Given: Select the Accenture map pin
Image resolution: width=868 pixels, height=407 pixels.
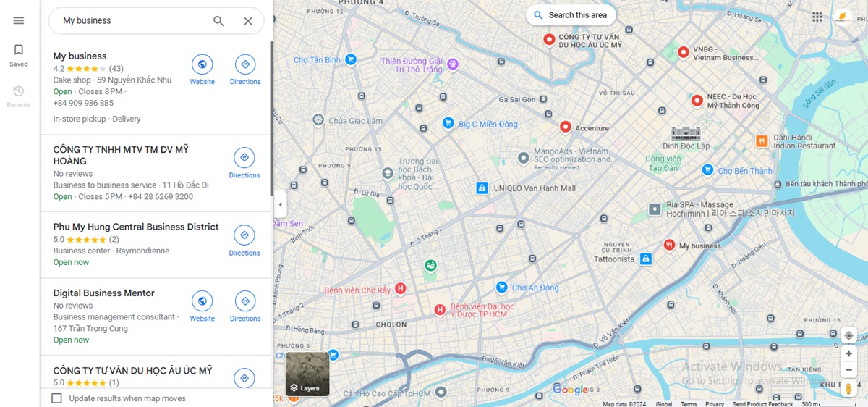Looking at the screenshot, I should click(x=566, y=127).
